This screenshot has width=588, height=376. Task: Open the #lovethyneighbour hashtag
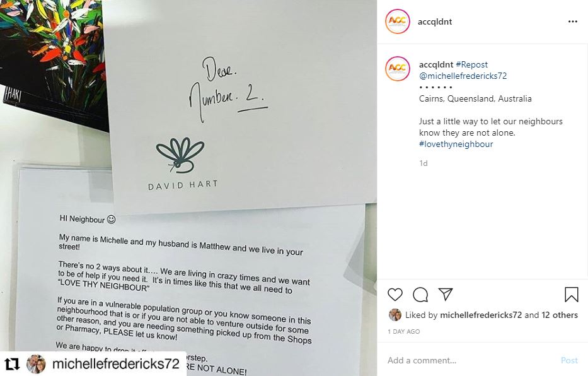point(456,144)
